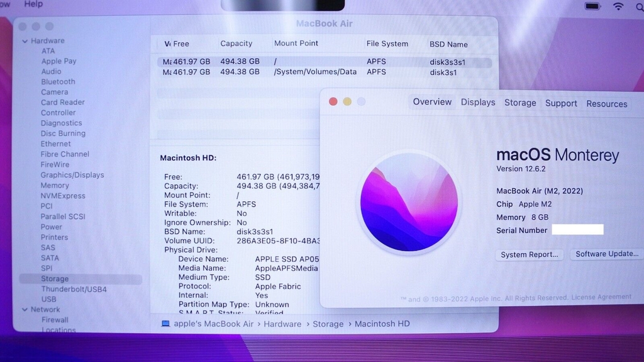Click the 'Apple Fabric' protocol value
644x362 pixels.
click(278, 286)
